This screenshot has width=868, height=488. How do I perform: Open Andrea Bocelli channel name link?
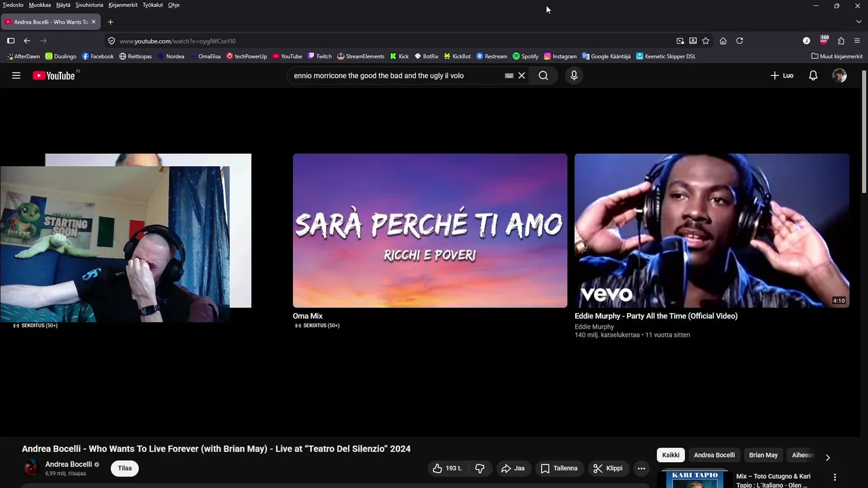(68, 464)
